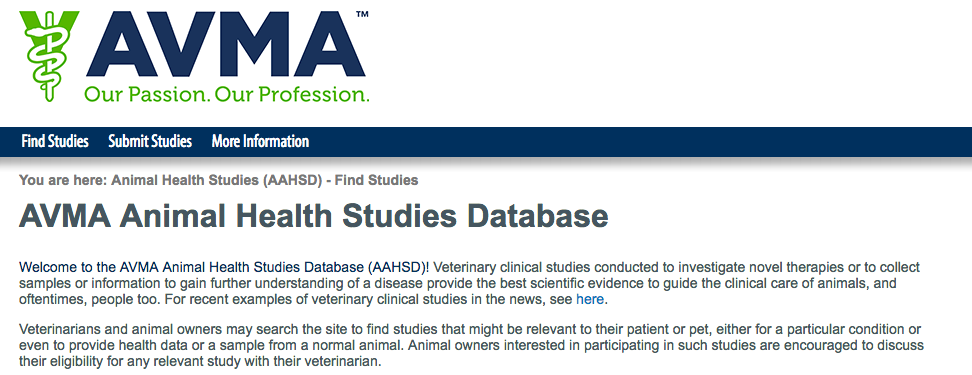The height and width of the screenshot is (375, 972).
Task: Click the "AVMA Animal Health Studies Database" heading
Action: click(314, 216)
